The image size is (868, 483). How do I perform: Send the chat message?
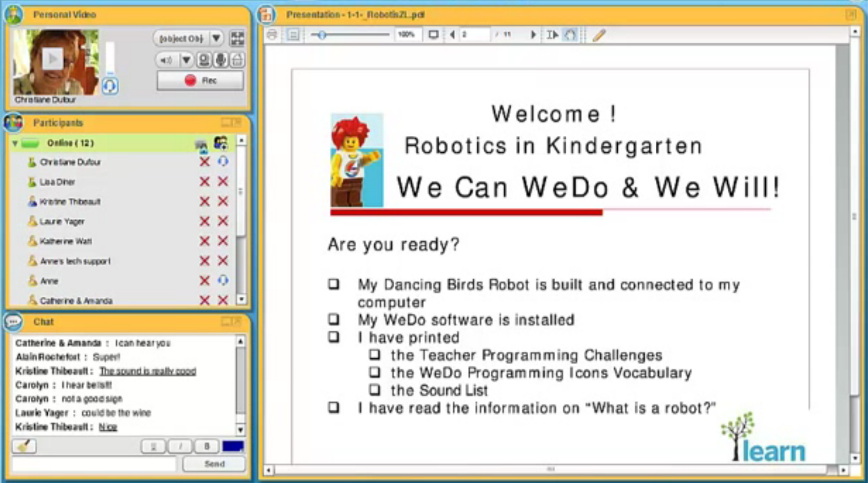click(x=214, y=464)
